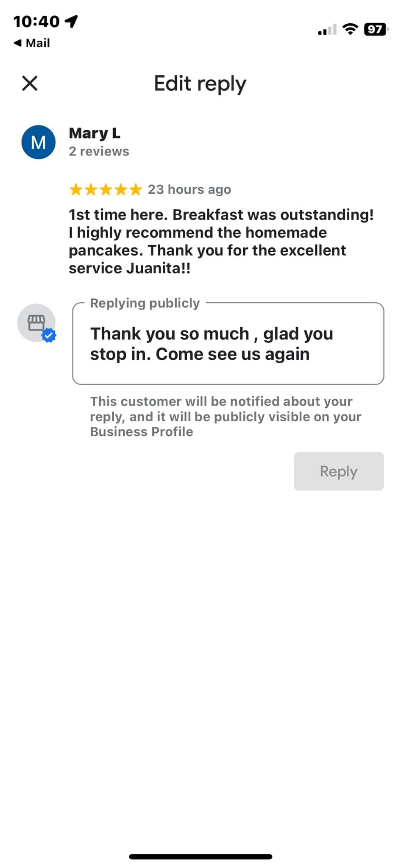Image resolution: width=401 pixels, height=868 pixels.
Task: Click the gray Reply button
Action: [339, 471]
